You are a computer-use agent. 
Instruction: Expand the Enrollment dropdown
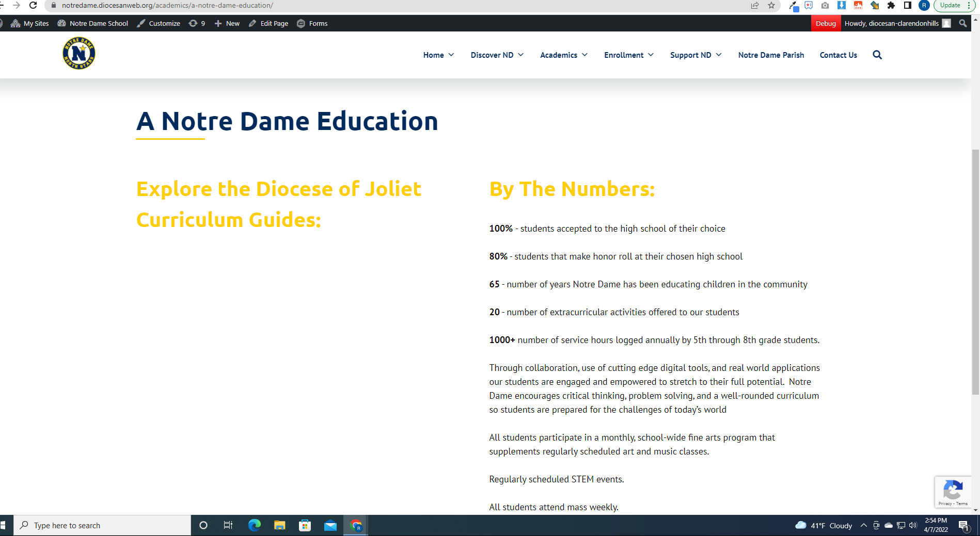click(x=628, y=55)
